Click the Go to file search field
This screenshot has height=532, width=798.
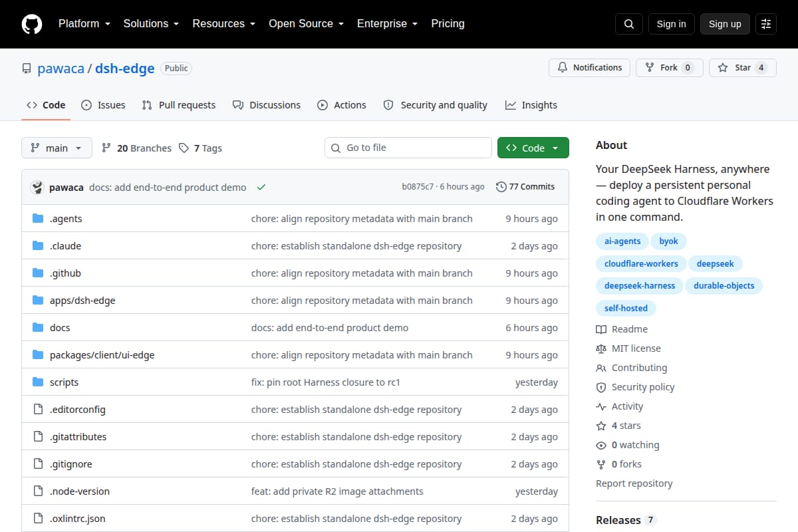coord(408,148)
